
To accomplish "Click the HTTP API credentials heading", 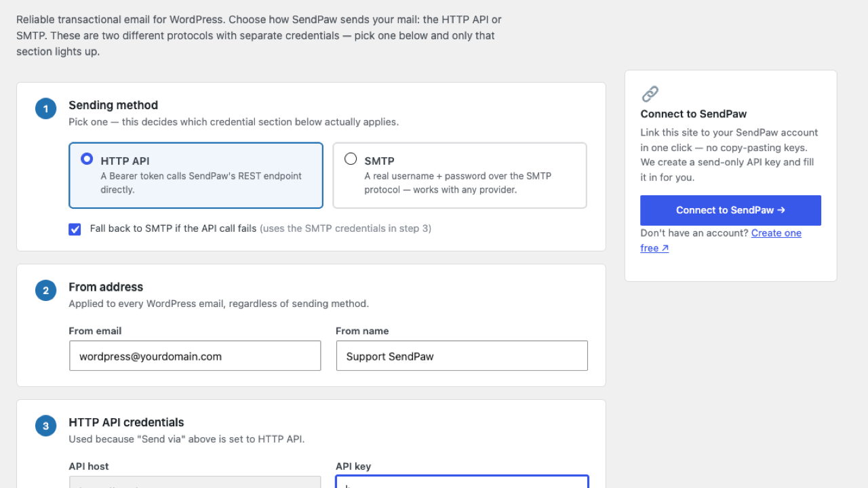I will tap(126, 422).
